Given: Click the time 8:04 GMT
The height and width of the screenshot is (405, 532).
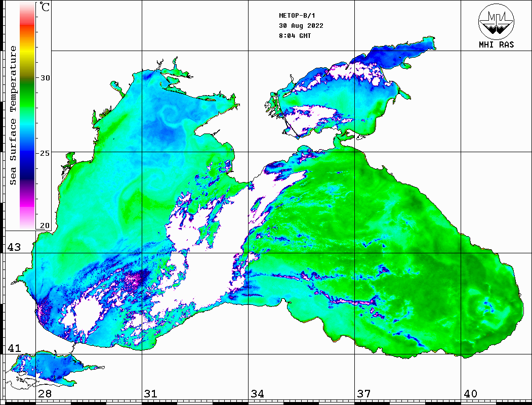Looking at the screenshot, I should 295,36.
